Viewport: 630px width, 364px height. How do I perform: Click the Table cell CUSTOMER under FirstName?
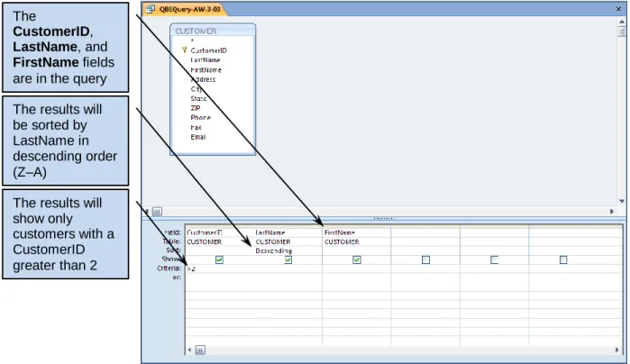tap(356, 241)
